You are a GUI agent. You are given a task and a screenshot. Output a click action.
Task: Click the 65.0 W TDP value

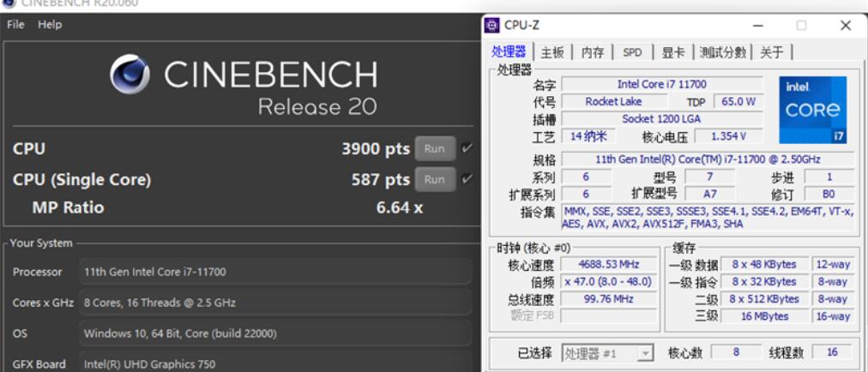(x=738, y=101)
